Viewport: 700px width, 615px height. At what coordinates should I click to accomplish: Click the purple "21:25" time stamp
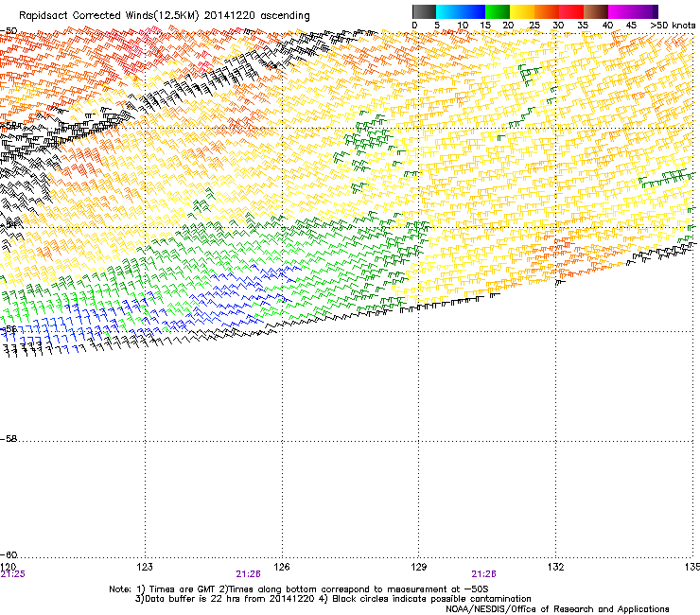click(13, 574)
